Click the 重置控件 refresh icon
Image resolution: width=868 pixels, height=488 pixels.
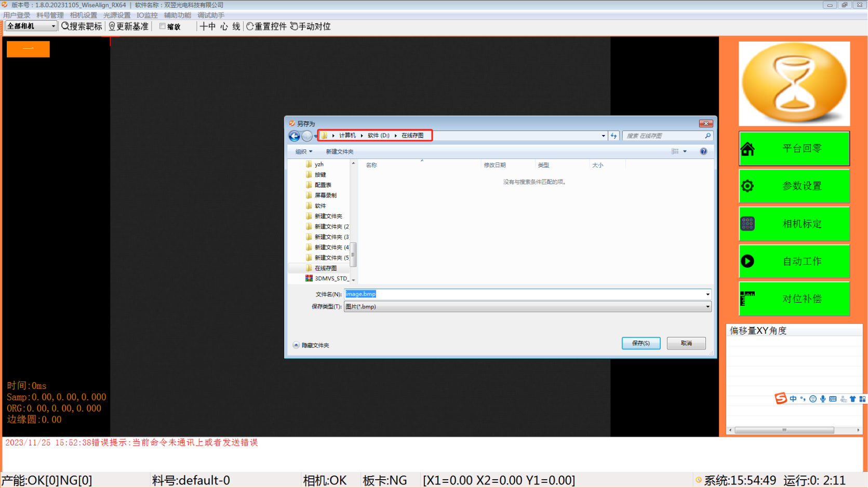(250, 26)
